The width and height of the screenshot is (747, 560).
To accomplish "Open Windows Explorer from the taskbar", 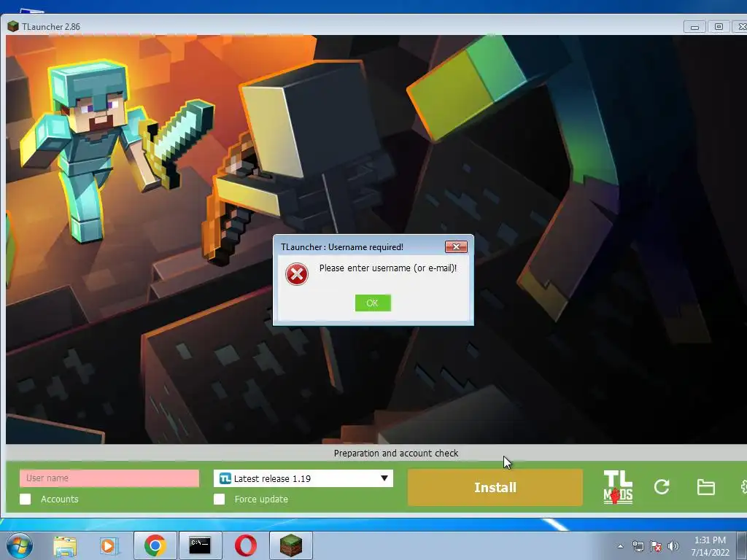I will [x=65, y=546].
